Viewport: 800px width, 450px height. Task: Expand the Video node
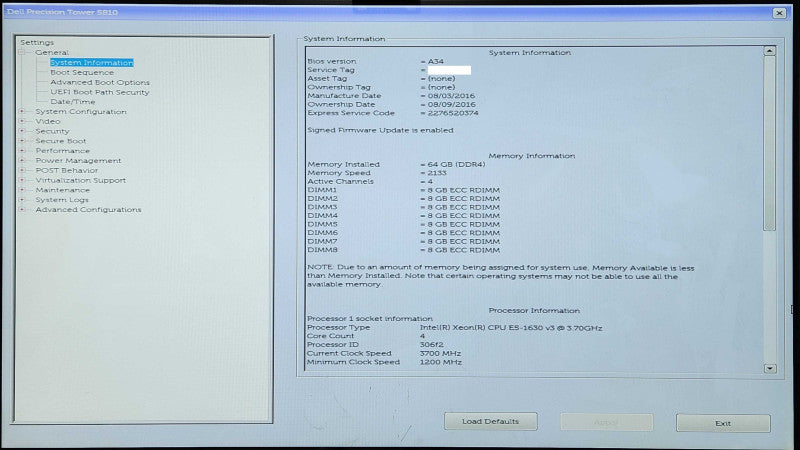coord(22,121)
